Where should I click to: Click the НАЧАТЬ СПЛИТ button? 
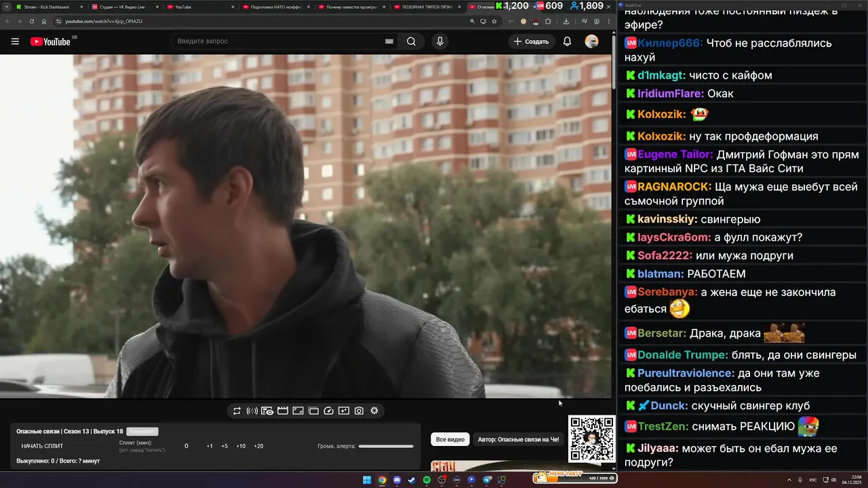[42, 446]
